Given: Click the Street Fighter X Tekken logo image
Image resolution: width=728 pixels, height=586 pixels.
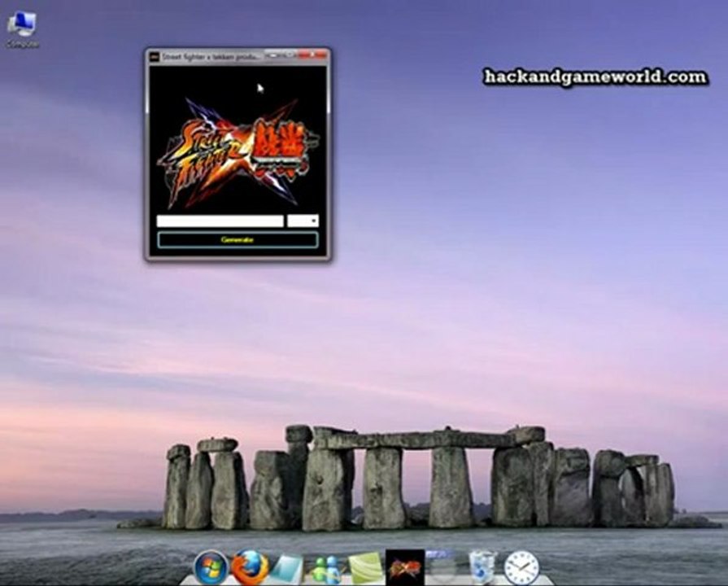Looking at the screenshot, I should coord(238,153).
